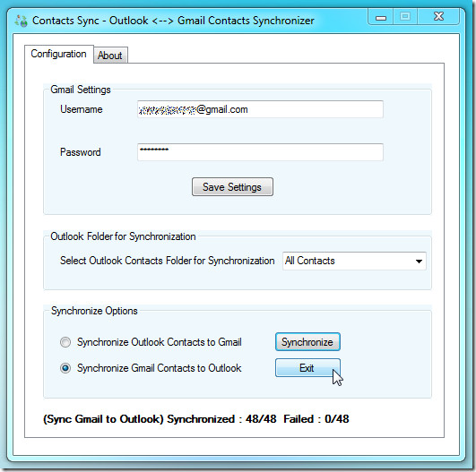The width and height of the screenshot is (476, 472).
Task: Switch to the About tab
Action: 110,56
